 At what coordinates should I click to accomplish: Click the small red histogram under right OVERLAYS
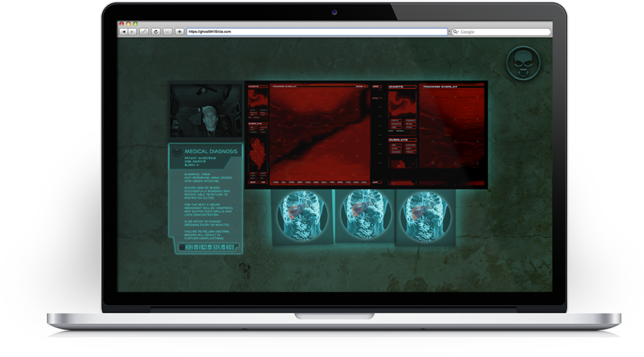[x=402, y=163]
